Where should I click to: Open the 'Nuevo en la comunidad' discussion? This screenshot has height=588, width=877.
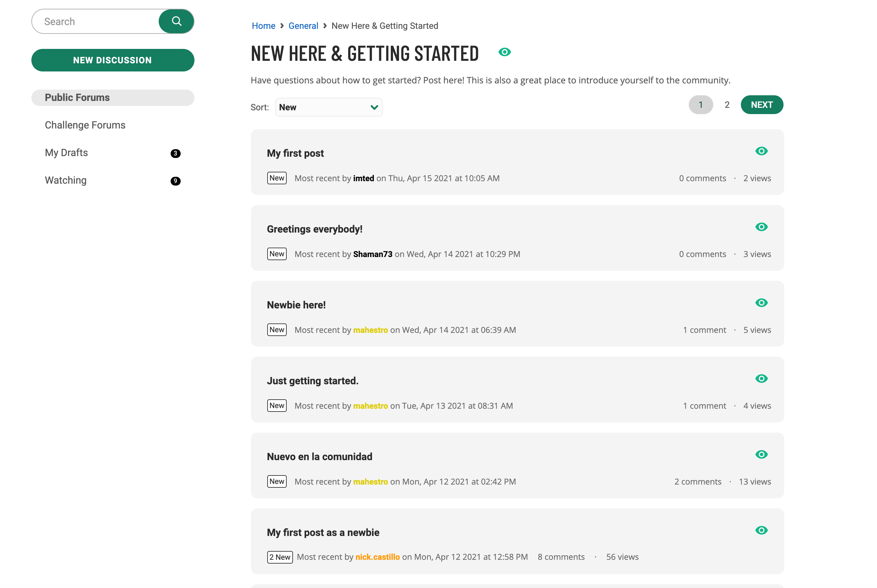click(319, 457)
